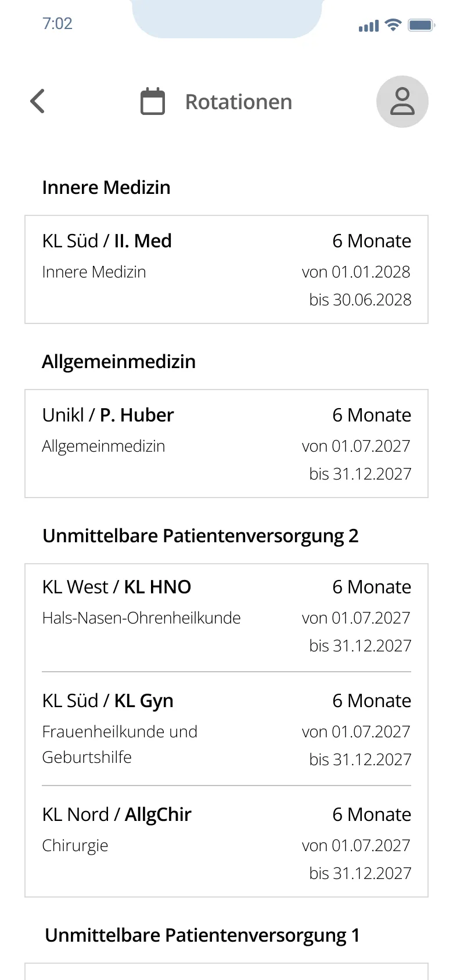
Task: Tap the Allgemeinmedizin section header
Action: (x=118, y=362)
